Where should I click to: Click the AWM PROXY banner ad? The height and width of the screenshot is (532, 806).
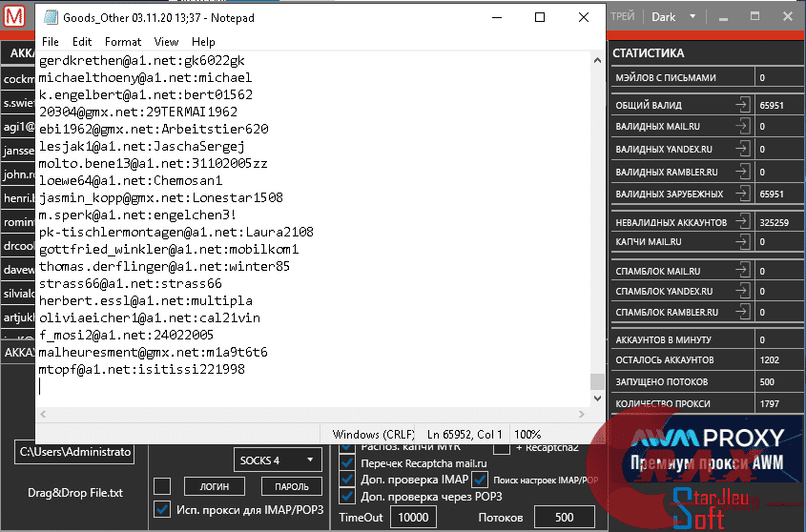pos(707,448)
